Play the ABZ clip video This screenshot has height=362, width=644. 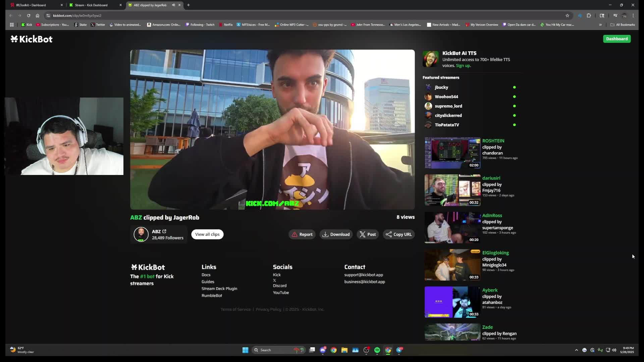point(272,130)
